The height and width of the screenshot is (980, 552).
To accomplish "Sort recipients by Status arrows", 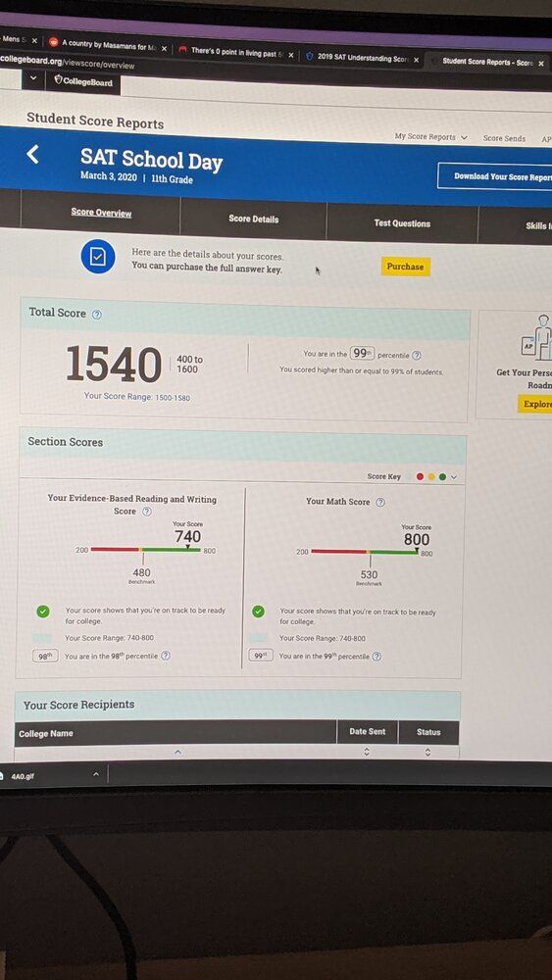I will (427, 753).
